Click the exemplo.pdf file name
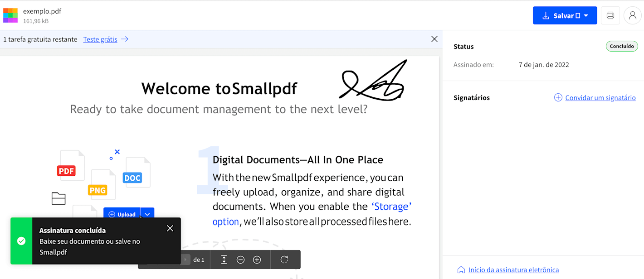 pyautogui.click(x=42, y=11)
